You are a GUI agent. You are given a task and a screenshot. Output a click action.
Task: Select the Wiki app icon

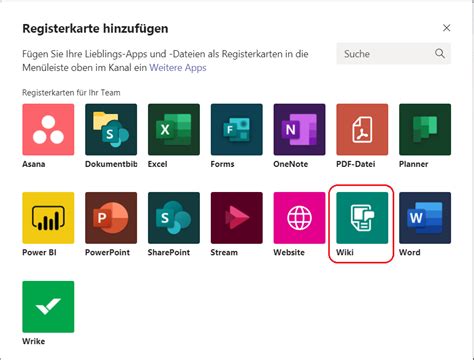362,218
